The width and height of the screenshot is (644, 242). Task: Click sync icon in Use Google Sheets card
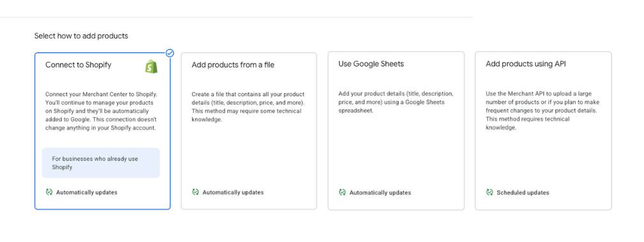[342, 192]
